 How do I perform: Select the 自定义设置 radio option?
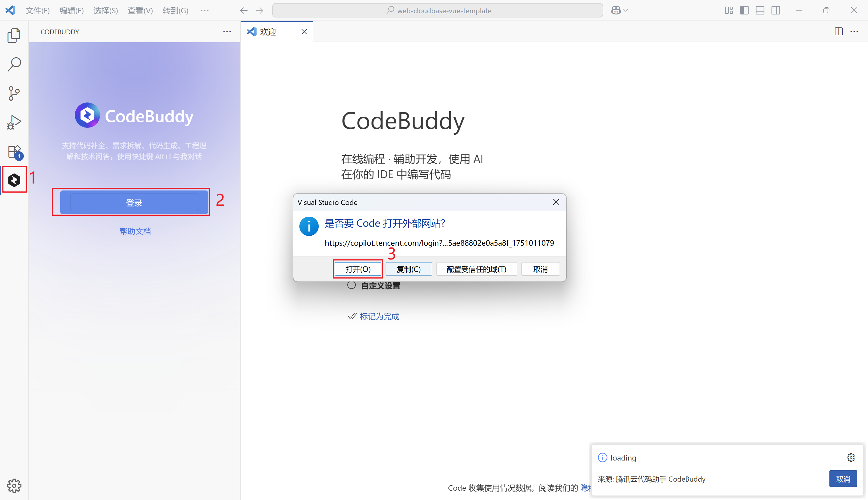351,285
